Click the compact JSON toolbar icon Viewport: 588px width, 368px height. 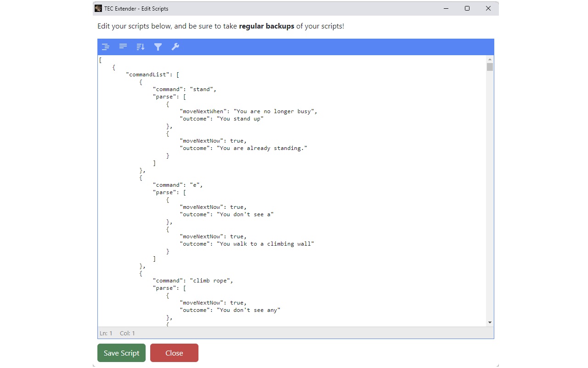pyautogui.click(x=123, y=46)
